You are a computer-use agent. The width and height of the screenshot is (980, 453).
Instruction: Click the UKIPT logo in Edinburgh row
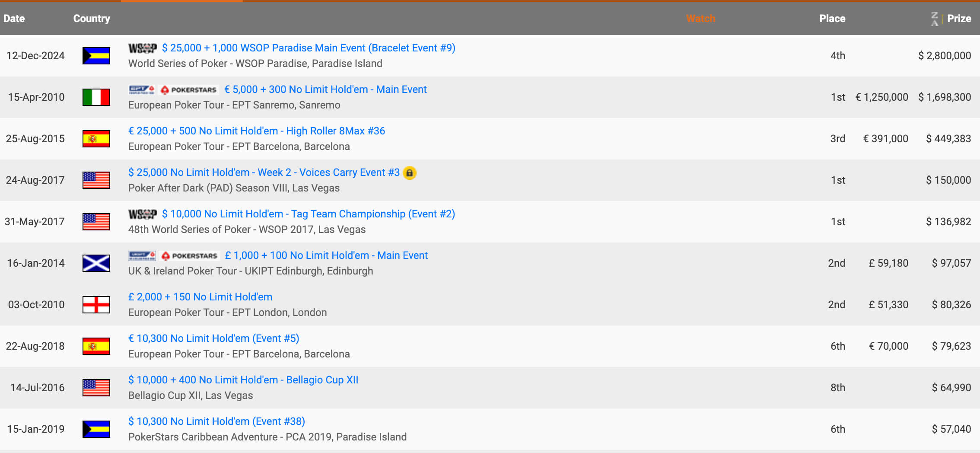pyautogui.click(x=142, y=256)
